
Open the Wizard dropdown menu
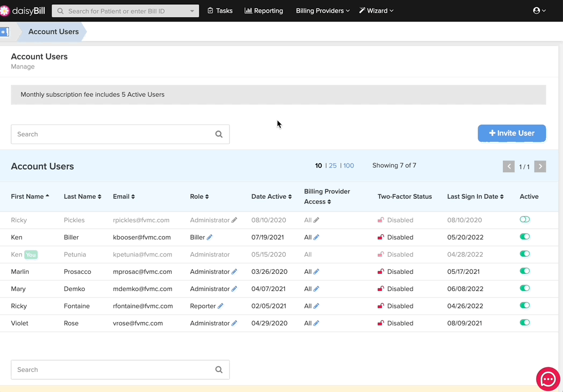point(376,11)
